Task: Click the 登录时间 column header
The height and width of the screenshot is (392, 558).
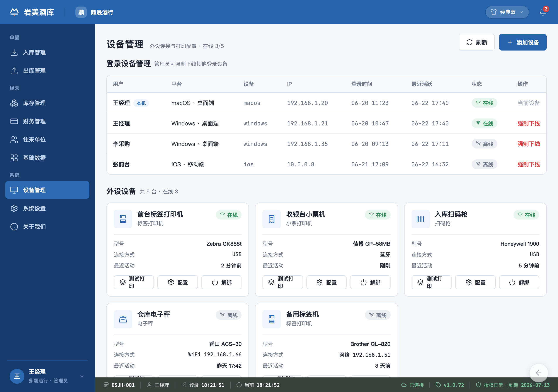Action: pyautogui.click(x=362, y=84)
